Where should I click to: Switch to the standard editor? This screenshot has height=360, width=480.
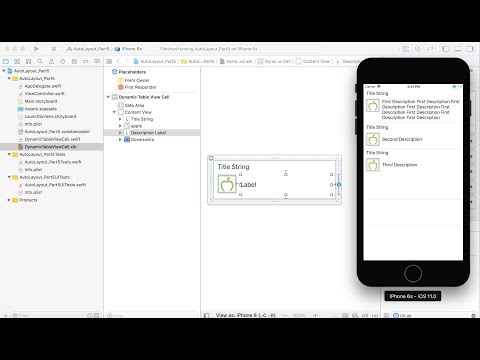405,49
